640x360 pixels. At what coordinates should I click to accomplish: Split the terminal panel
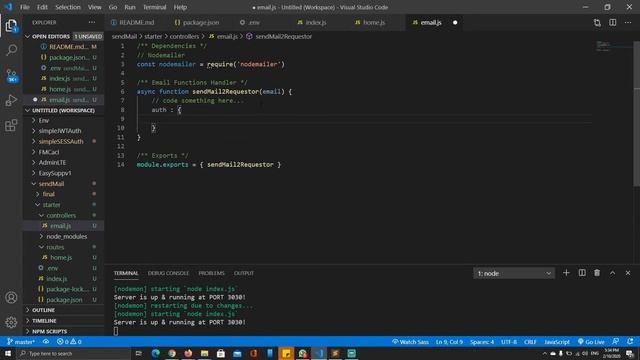point(582,273)
